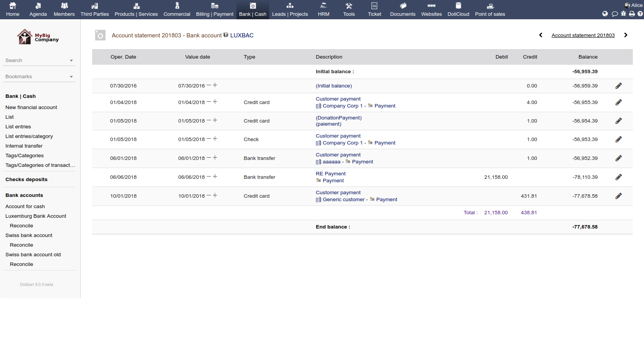Viewport: 644px width, 343px height.
Task: Increase value date of 10/01/2018 entry
Action: (215, 195)
